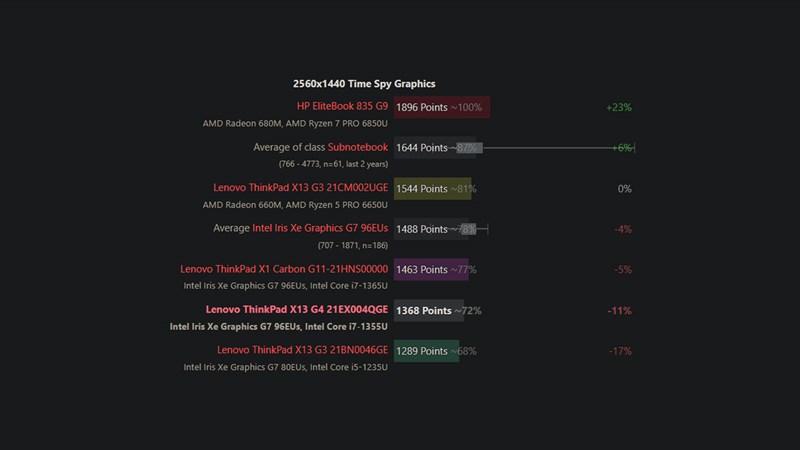Open Lenovo ThinkPad X13 G3 21CM002UGE link

[x=300, y=188]
